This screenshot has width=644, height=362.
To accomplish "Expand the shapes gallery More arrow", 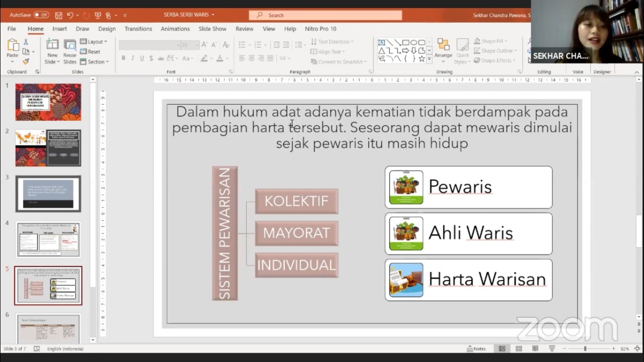I will pos(429,59).
